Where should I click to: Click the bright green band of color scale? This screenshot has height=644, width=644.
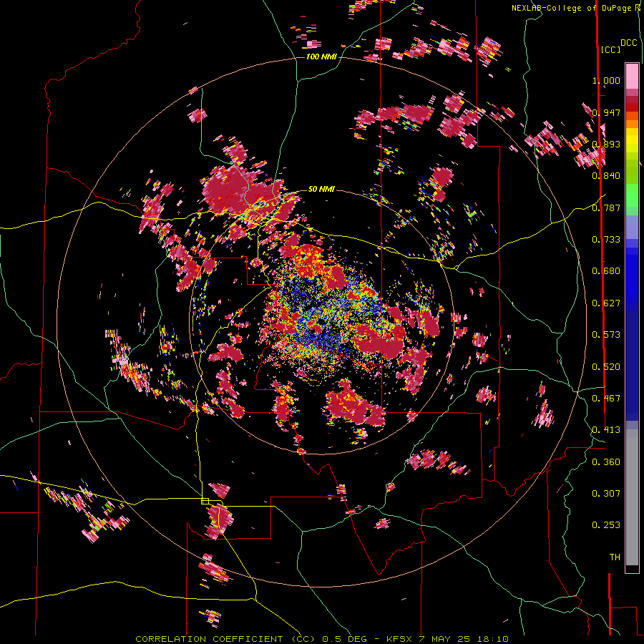point(632,195)
